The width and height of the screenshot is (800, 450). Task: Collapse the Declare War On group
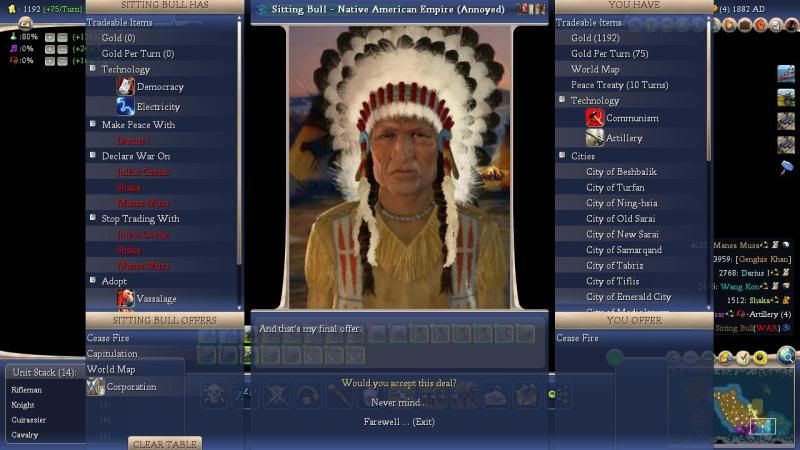pos(93,155)
